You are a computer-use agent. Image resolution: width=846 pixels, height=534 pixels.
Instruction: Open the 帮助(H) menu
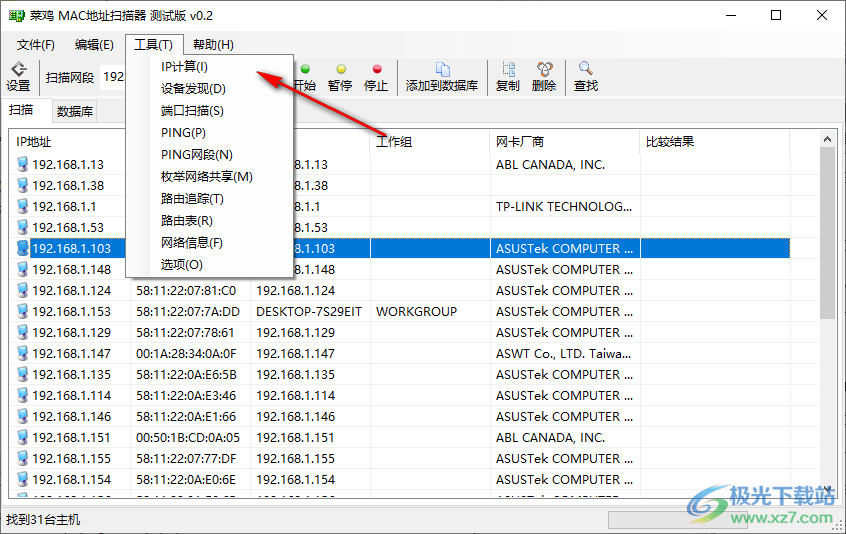coord(213,44)
